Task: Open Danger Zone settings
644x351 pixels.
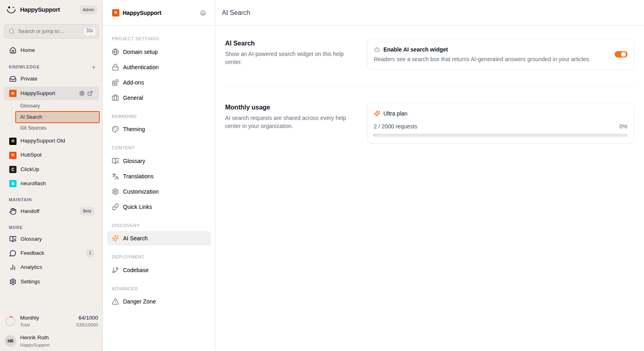Action: [x=159, y=301]
